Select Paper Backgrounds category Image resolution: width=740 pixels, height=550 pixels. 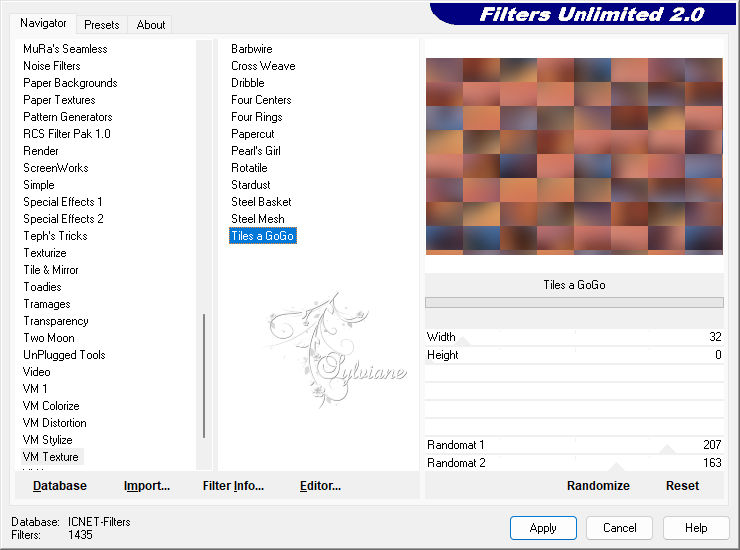(x=70, y=83)
